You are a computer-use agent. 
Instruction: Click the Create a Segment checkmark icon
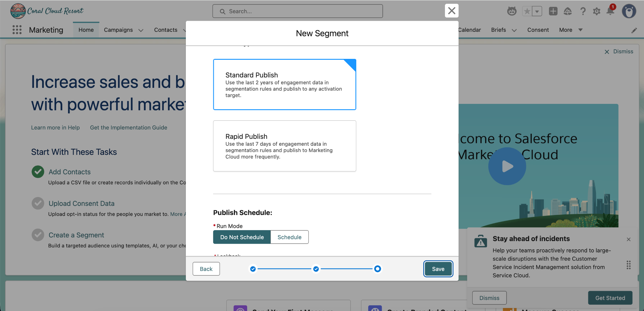(38, 235)
